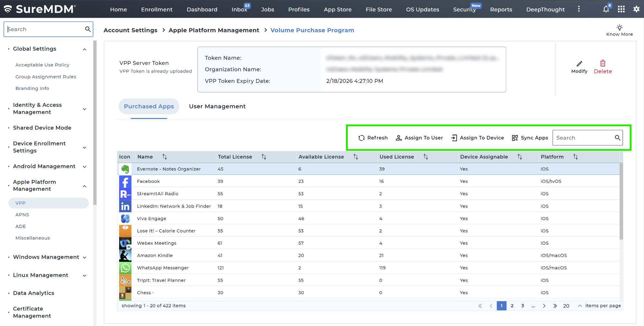Open Miscellaneous in the sidebar
The height and width of the screenshot is (326, 644).
click(33, 238)
